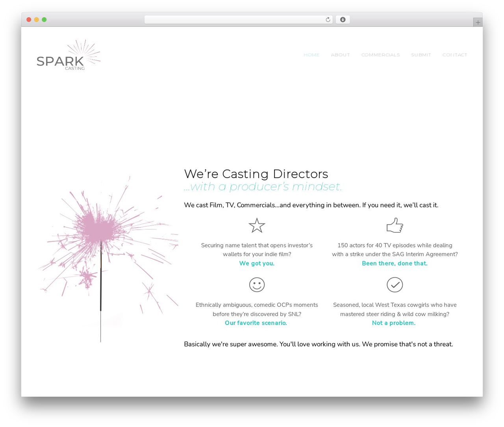Click the "150 actors for 40 TV episodes" paragraph
This screenshot has width=504, height=427.
click(x=395, y=250)
